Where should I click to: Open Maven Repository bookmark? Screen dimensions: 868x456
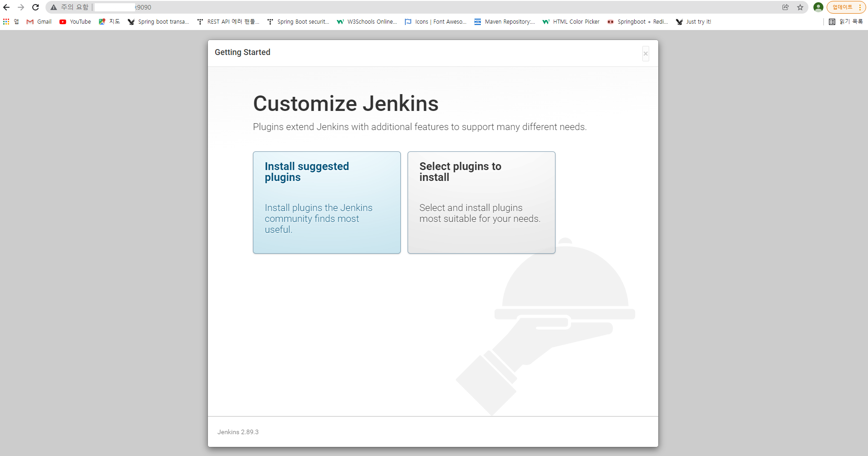(505, 21)
